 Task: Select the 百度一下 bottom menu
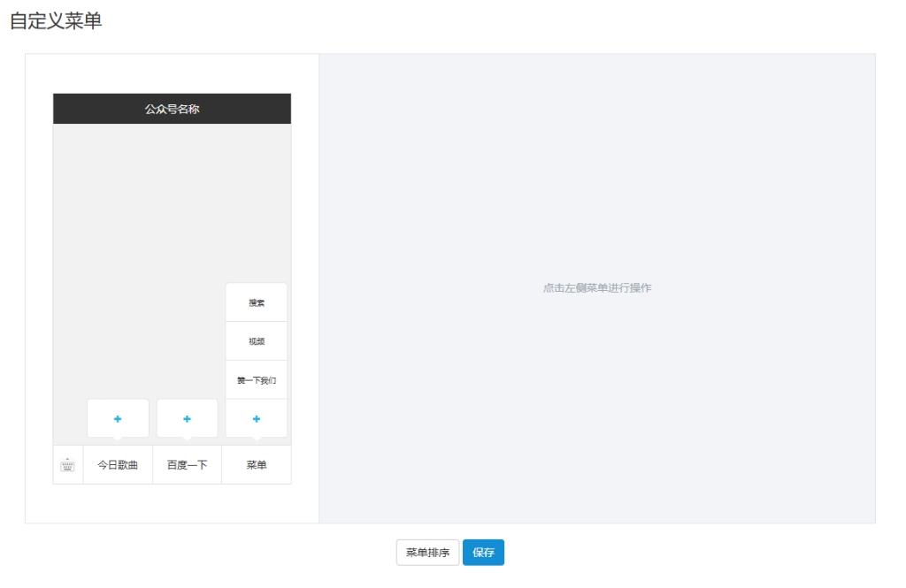[x=187, y=465]
